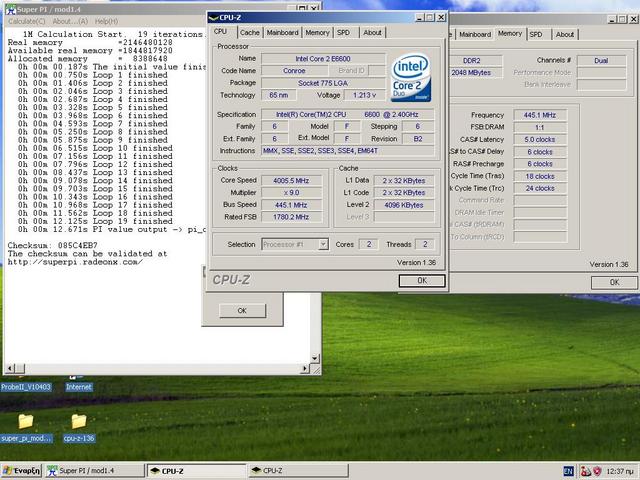Open the Calculate(C) menu in Super PI
Screen dimensions: 640x480
click(26, 21)
